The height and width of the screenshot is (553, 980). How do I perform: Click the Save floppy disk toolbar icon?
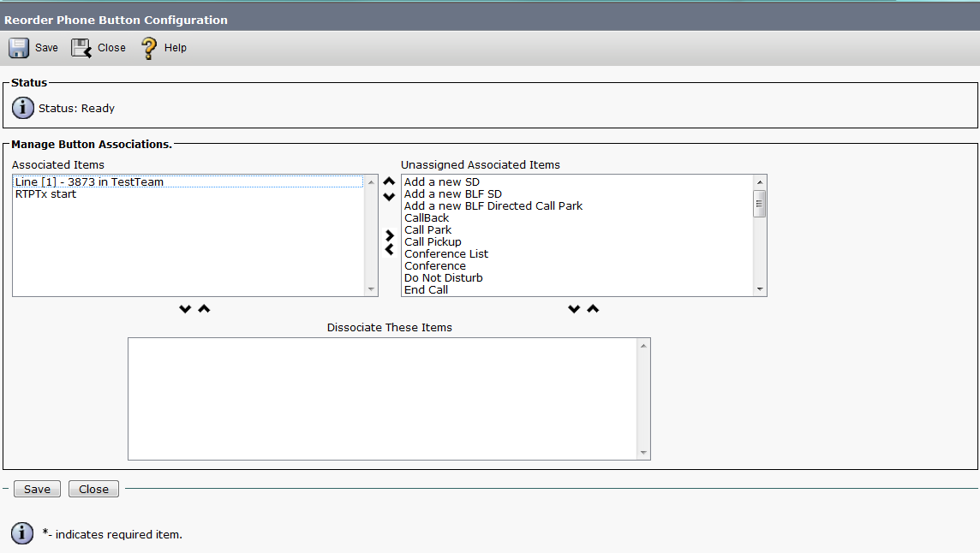(19, 48)
